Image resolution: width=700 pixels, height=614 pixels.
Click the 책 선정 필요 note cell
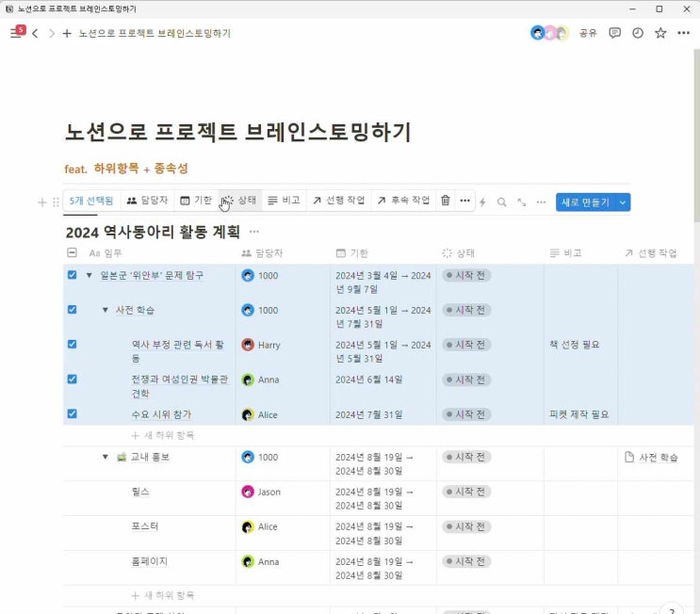pos(580,351)
